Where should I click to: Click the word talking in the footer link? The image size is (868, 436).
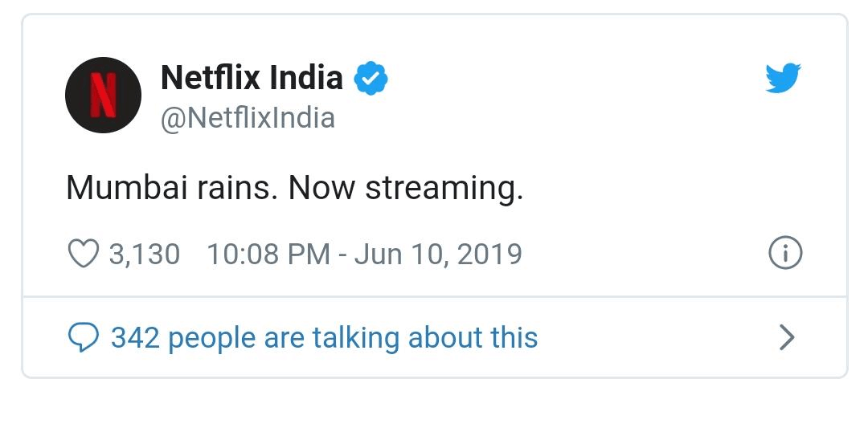[356, 339]
